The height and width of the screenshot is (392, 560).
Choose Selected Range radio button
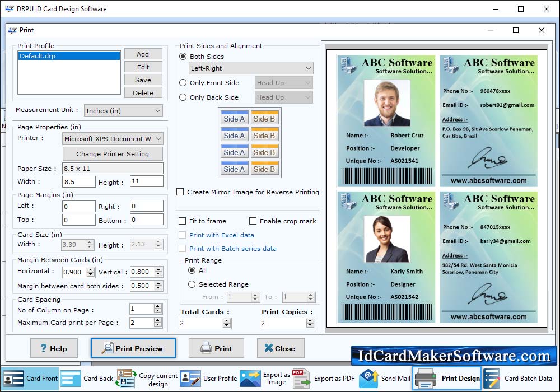coord(192,284)
